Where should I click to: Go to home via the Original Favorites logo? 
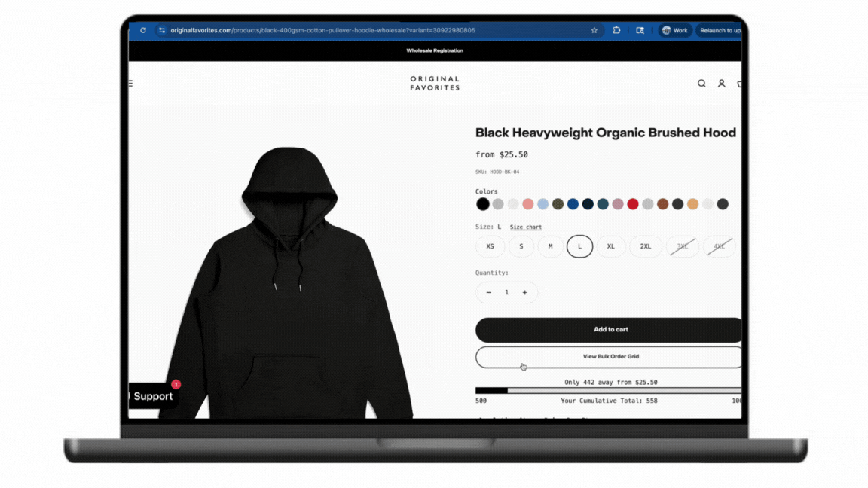tap(435, 83)
